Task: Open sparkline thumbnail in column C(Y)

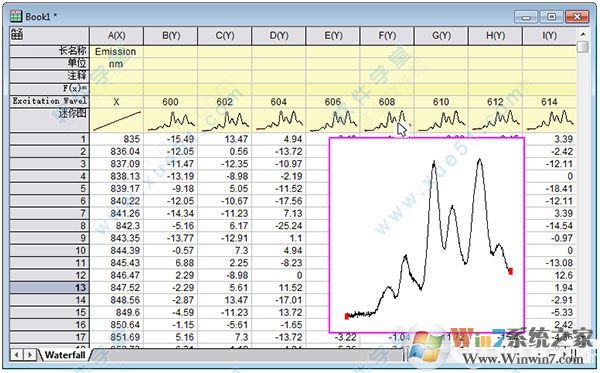Action: (x=225, y=121)
